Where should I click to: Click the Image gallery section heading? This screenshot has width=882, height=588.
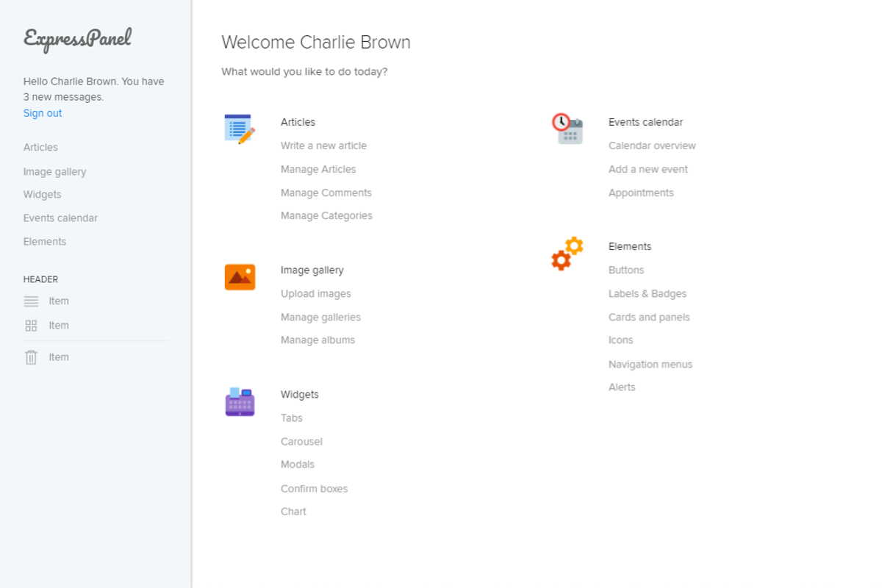click(x=312, y=270)
